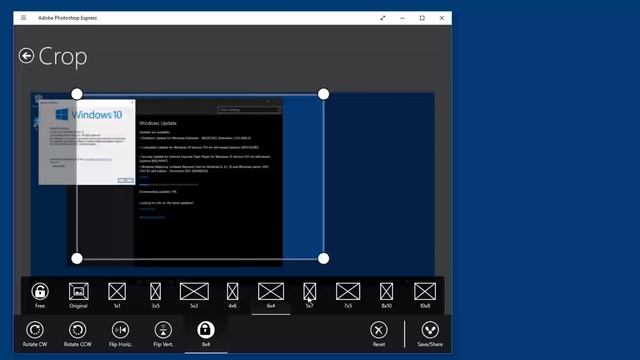Click the bottom-right crop handle
This screenshot has height=360, width=640.
click(x=323, y=258)
